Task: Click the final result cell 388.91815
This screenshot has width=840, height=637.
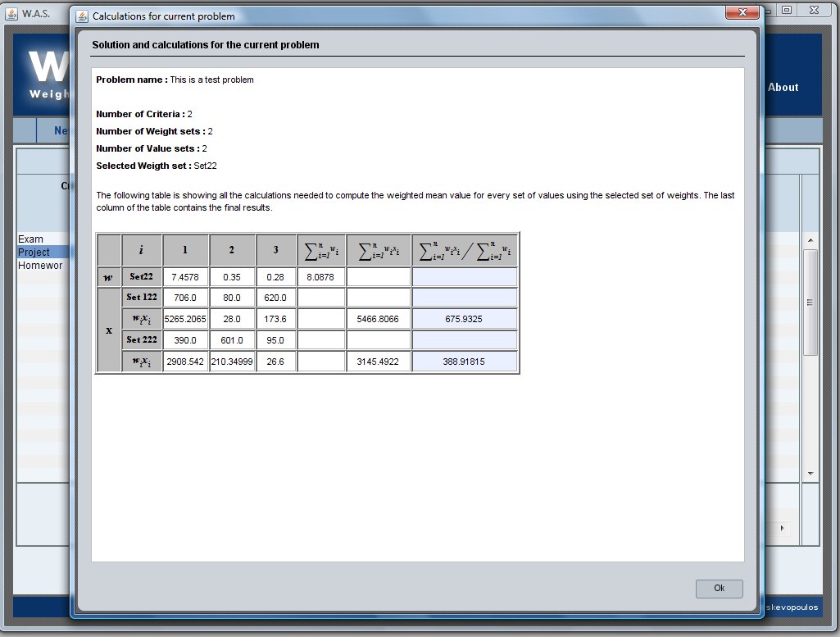Action: [464, 362]
